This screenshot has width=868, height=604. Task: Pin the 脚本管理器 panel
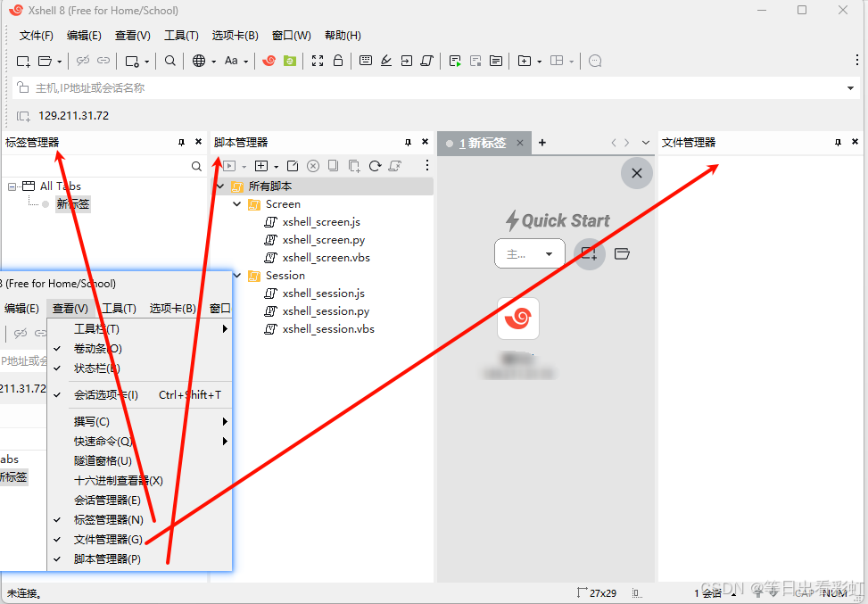pos(408,142)
